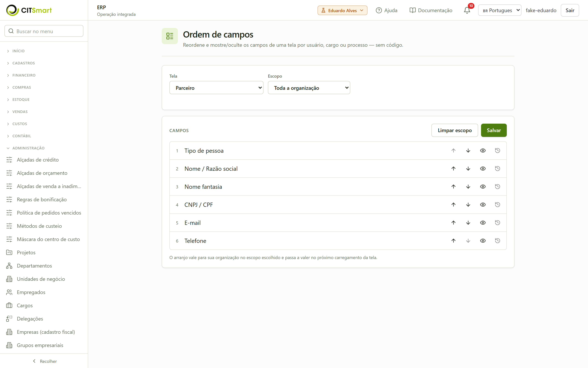Move 'CNPJ / CPF' field up
Screen dimensions: 588x368
(x=453, y=205)
